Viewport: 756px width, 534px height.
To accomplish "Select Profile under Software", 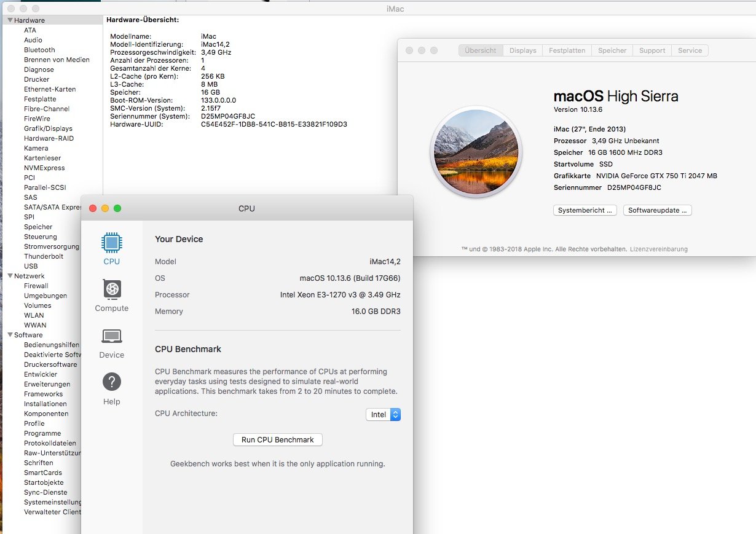I will [34, 423].
